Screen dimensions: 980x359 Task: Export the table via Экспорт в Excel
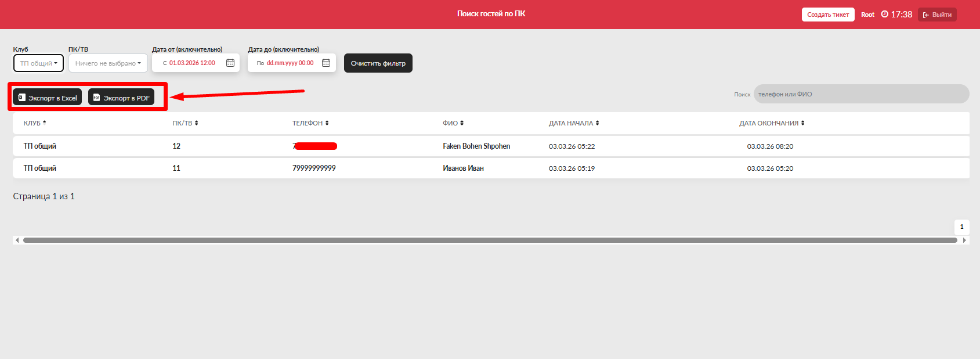coord(48,98)
